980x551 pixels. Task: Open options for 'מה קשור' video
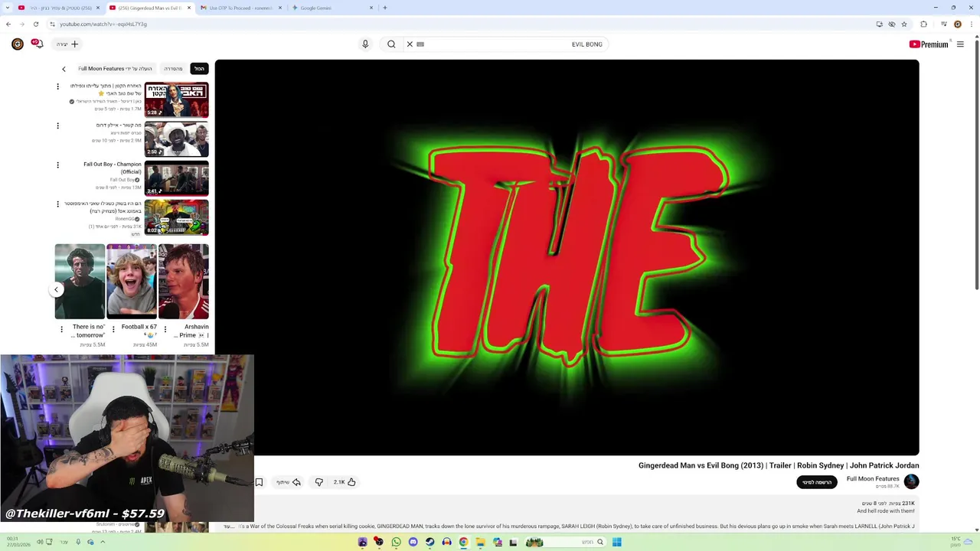tap(57, 126)
